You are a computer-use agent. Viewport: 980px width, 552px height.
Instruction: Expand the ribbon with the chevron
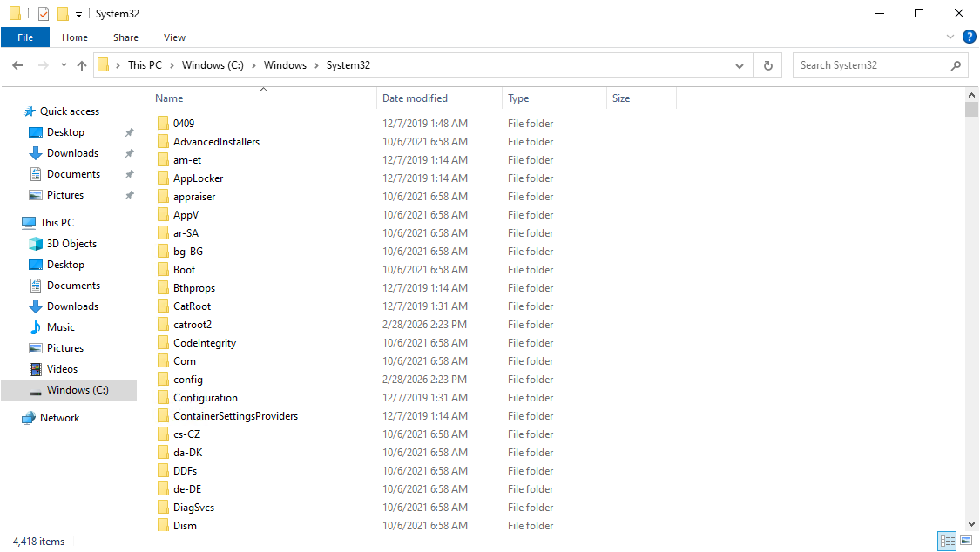pyautogui.click(x=950, y=37)
